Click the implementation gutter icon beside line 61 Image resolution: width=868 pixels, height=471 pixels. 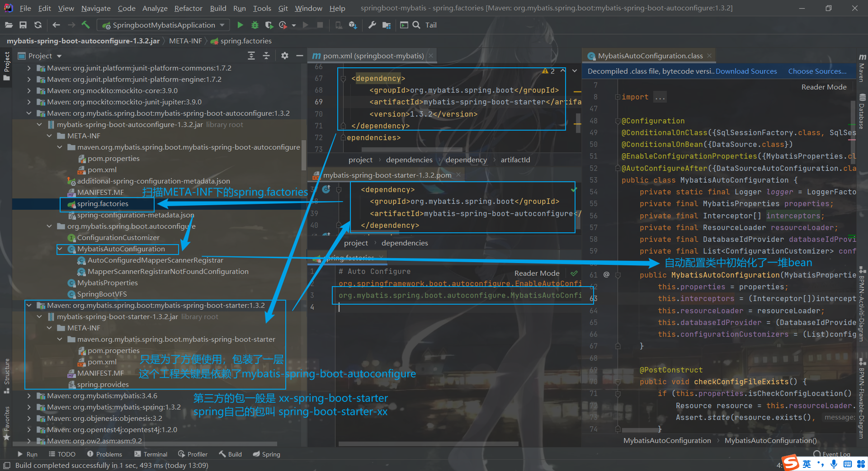point(606,274)
